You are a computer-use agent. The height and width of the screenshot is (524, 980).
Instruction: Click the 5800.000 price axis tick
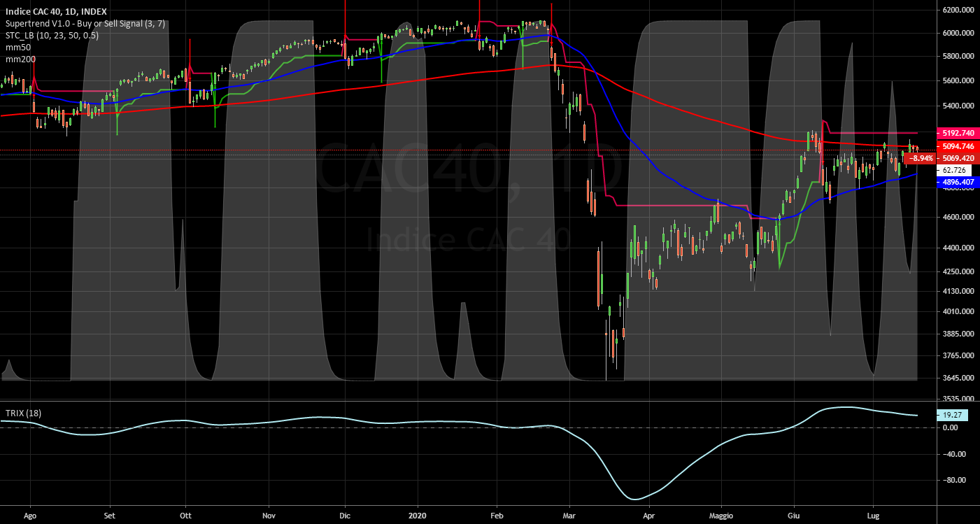(959, 56)
